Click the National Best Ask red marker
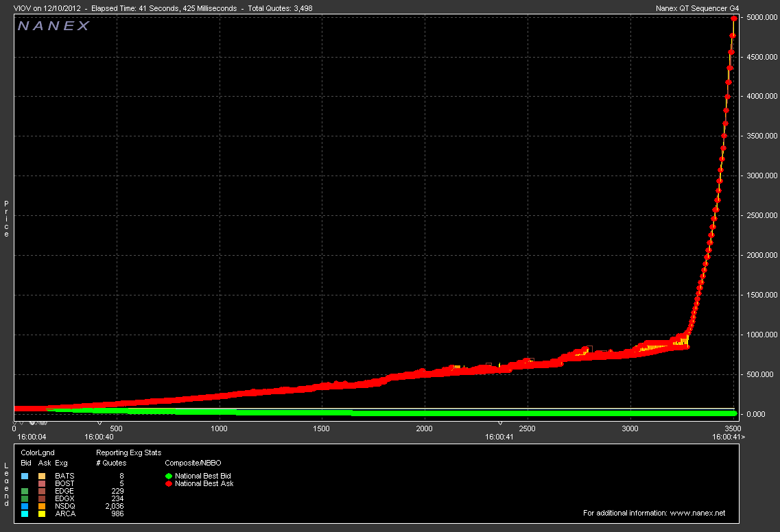Viewport: 780px width, 532px height. click(x=169, y=484)
